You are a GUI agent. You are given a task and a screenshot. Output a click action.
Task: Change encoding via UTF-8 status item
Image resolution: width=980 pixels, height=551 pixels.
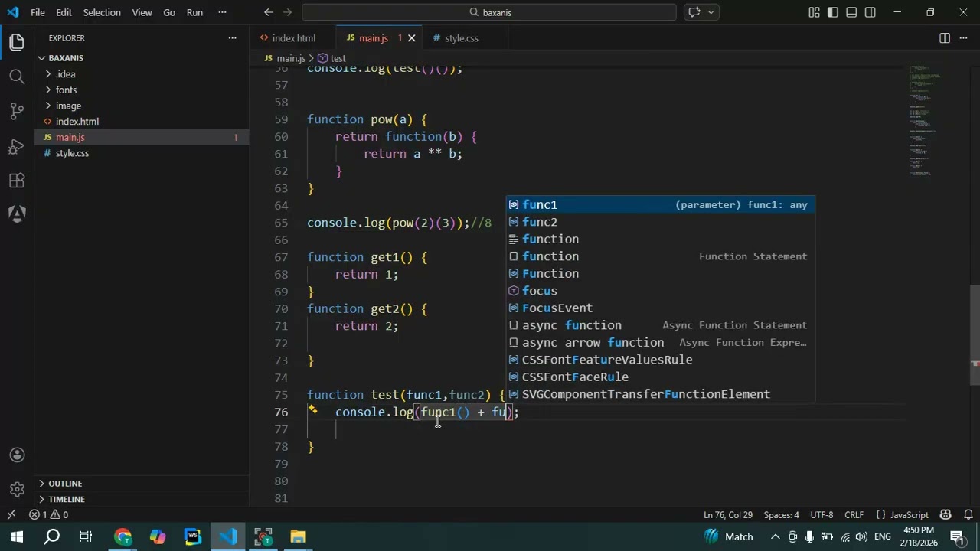click(822, 515)
